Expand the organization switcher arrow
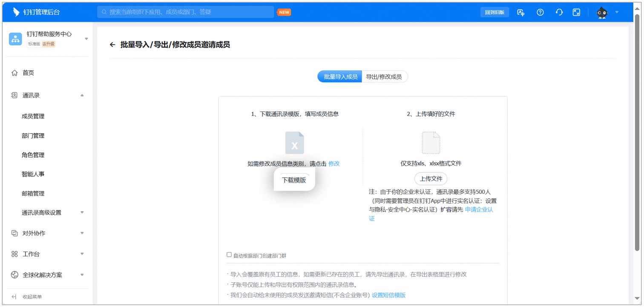Image resolution: width=644 pixels, height=307 pixels. coord(86,39)
